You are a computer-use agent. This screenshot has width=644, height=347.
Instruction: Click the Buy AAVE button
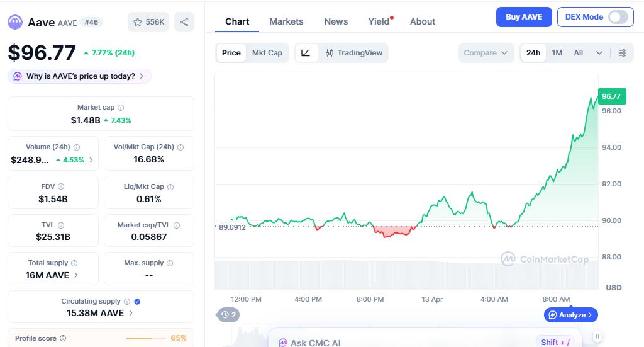click(524, 17)
